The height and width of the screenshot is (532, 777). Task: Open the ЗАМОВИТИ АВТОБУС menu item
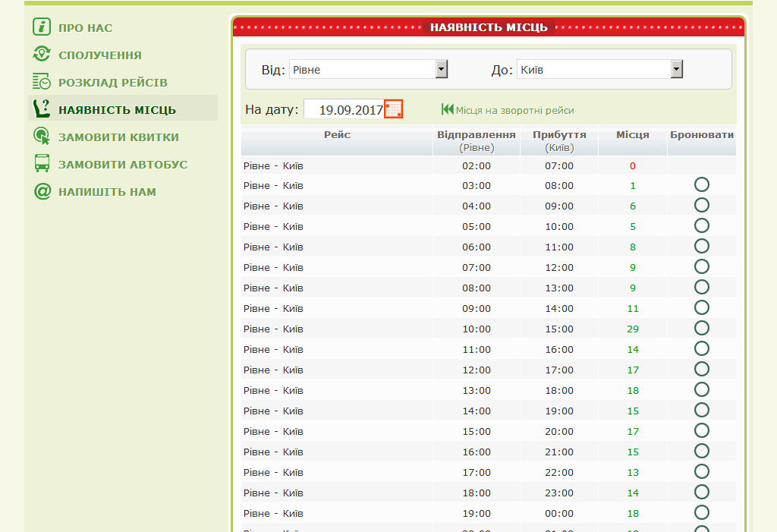123,164
